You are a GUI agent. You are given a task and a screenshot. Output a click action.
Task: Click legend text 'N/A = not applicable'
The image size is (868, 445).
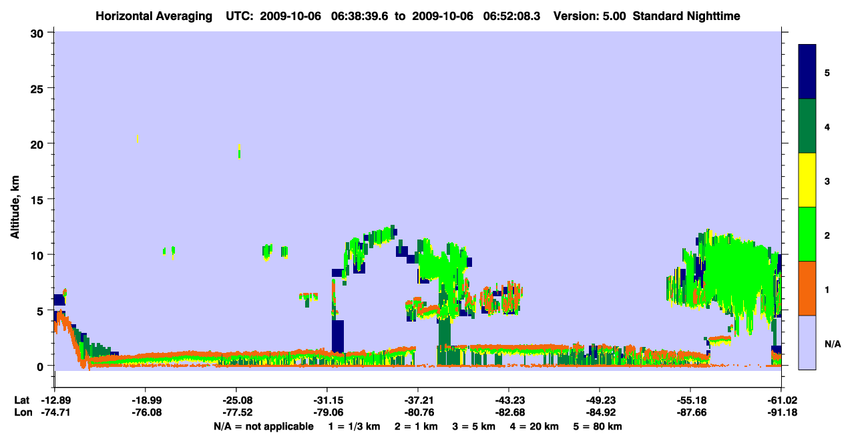263,426
